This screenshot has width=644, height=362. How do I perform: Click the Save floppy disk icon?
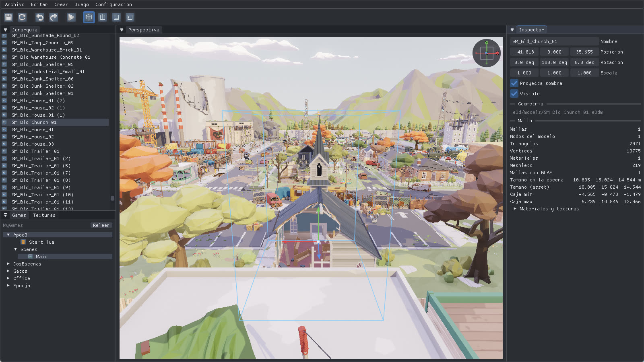pyautogui.click(x=8, y=17)
